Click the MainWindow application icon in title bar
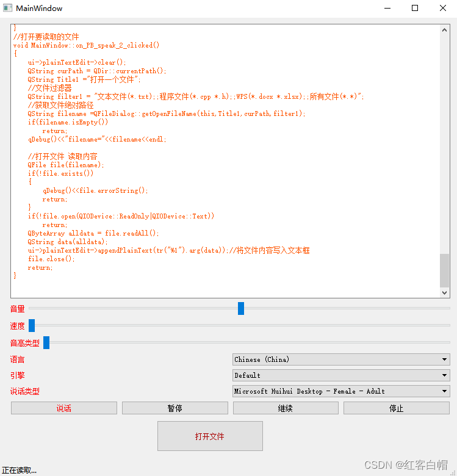This screenshot has width=457, height=476. pos(7,8)
